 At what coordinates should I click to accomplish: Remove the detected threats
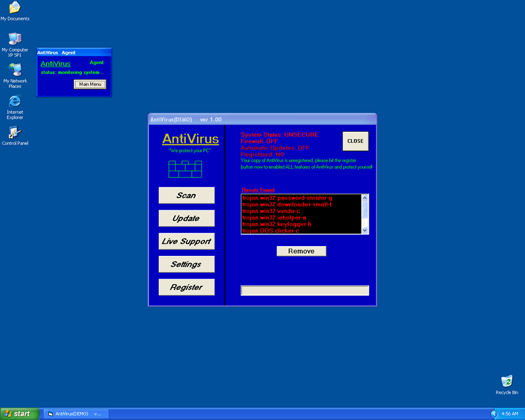pos(301,251)
